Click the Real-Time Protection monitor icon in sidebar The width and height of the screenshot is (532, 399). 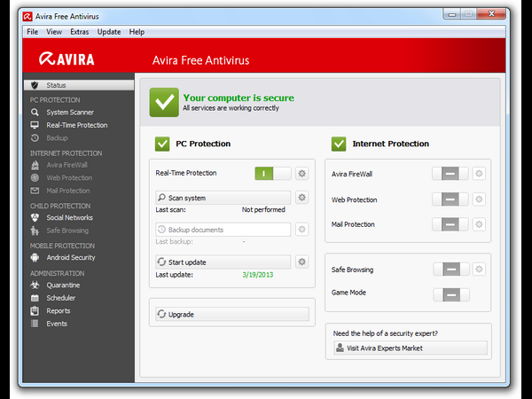[35, 125]
